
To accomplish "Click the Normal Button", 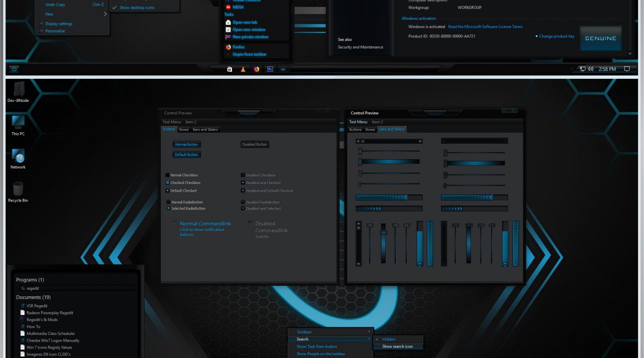I will click(187, 144).
